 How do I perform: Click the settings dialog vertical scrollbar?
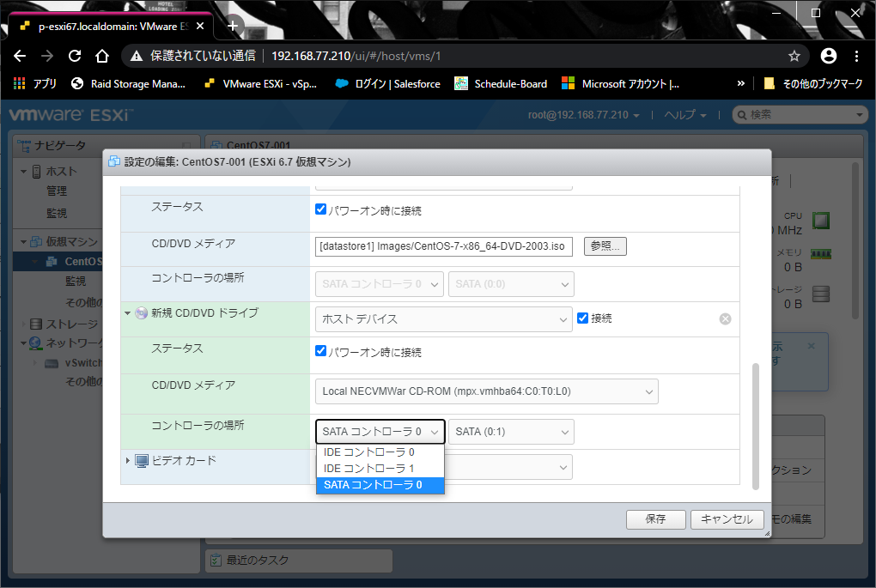click(756, 426)
